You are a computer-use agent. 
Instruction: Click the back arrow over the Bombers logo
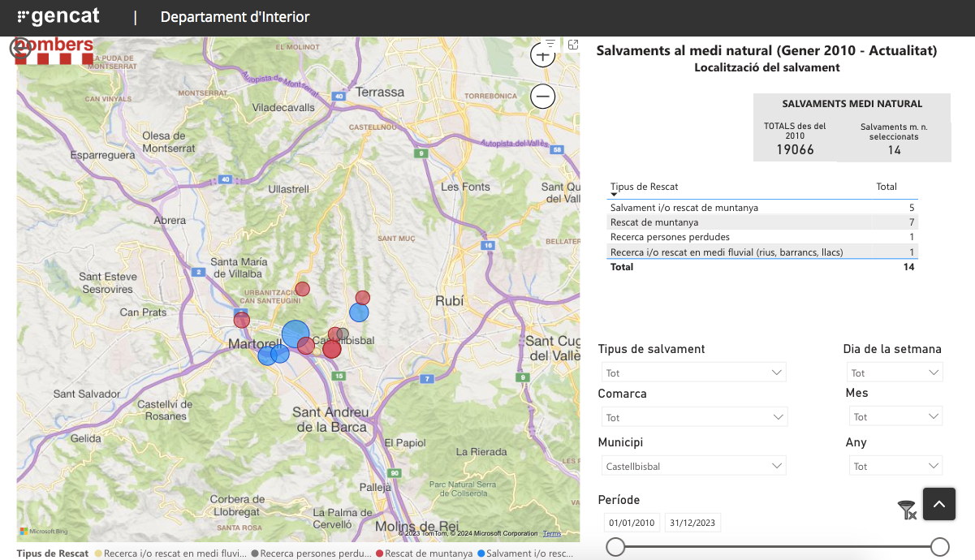pyautogui.click(x=20, y=49)
